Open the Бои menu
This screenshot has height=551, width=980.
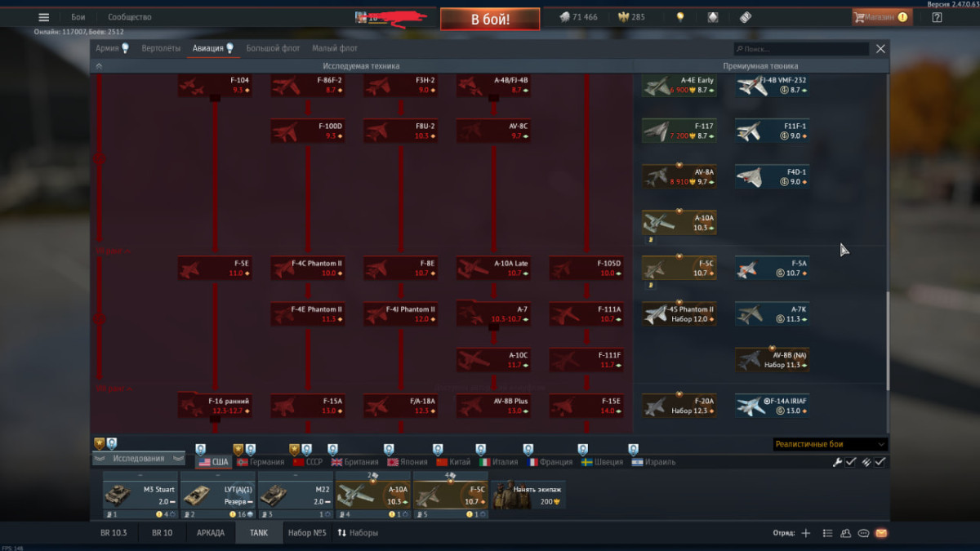click(78, 17)
